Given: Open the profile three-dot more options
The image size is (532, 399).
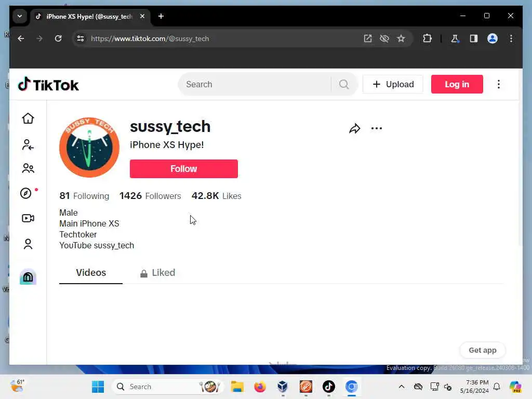Looking at the screenshot, I should pyautogui.click(x=377, y=128).
